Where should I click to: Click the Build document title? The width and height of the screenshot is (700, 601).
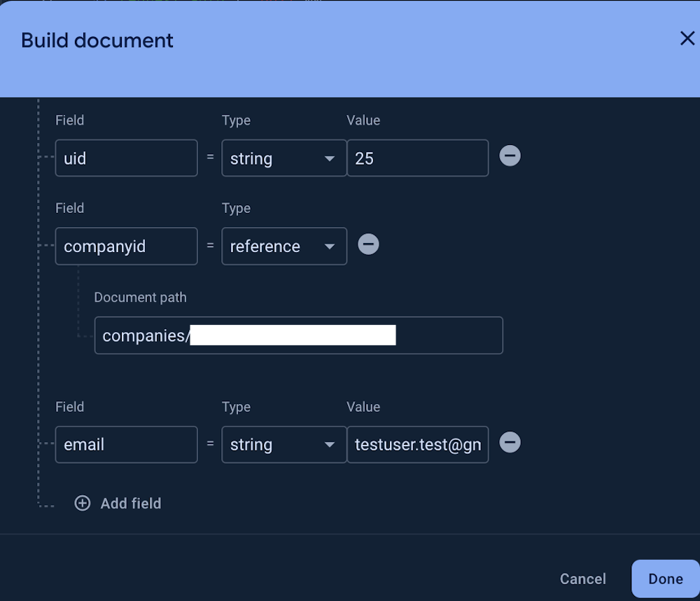pyautogui.click(x=97, y=40)
